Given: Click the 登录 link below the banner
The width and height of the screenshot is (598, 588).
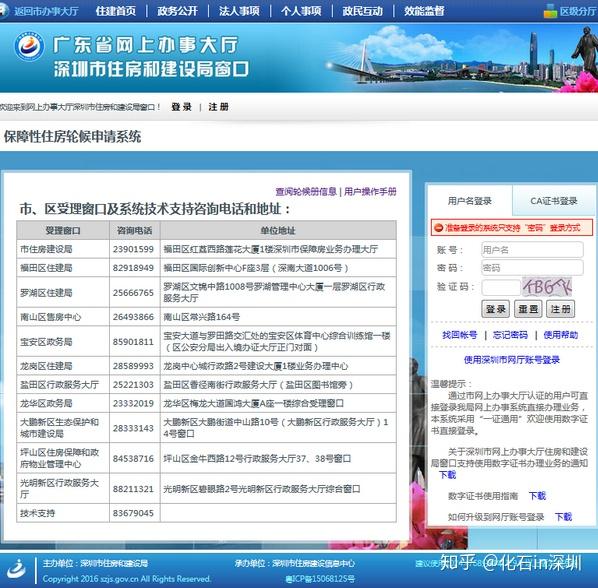Looking at the screenshot, I should tap(181, 107).
